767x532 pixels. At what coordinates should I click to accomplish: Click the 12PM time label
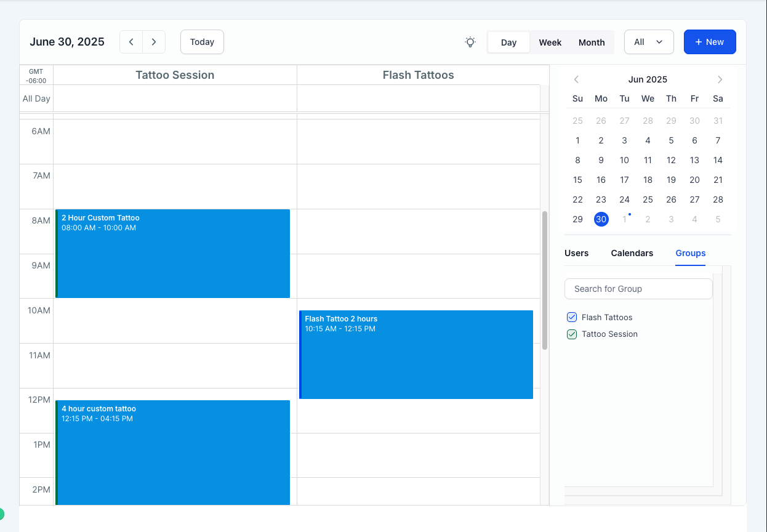(x=39, y=400)
